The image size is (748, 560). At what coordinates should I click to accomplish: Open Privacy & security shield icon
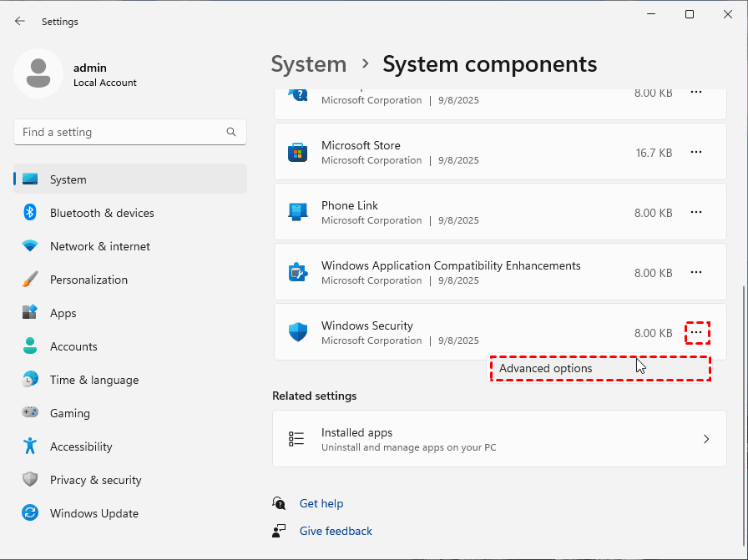[x=30, y=480]
